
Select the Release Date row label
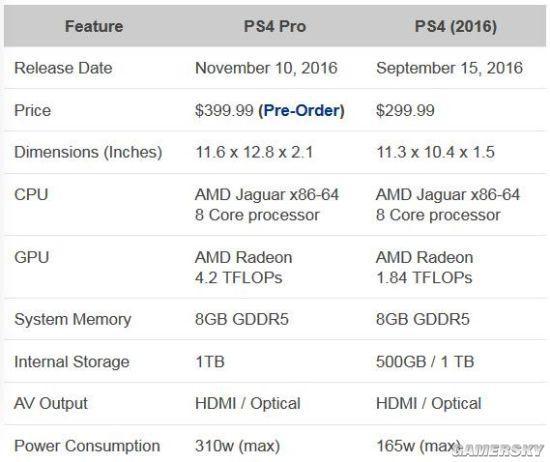click(63, 68)
